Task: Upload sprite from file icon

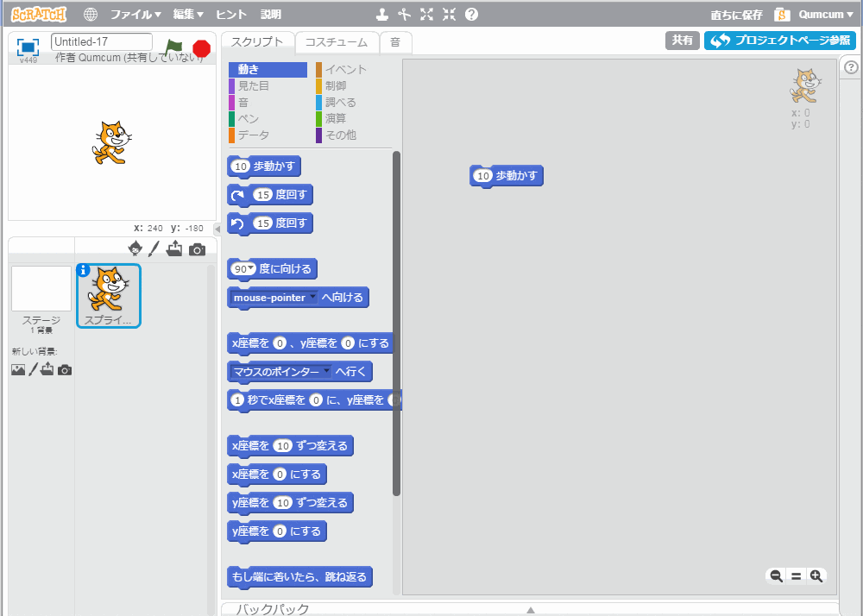Action: pyautogui.click(x=174, y=248)
